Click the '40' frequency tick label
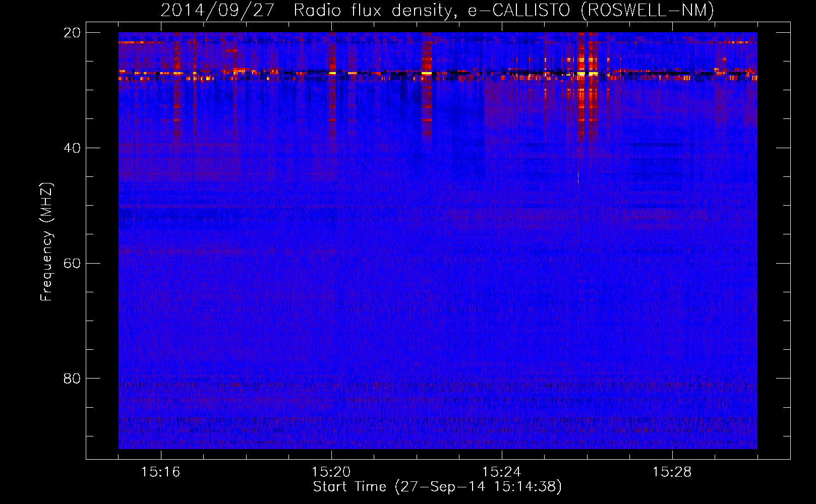 [x=72, y=148]
